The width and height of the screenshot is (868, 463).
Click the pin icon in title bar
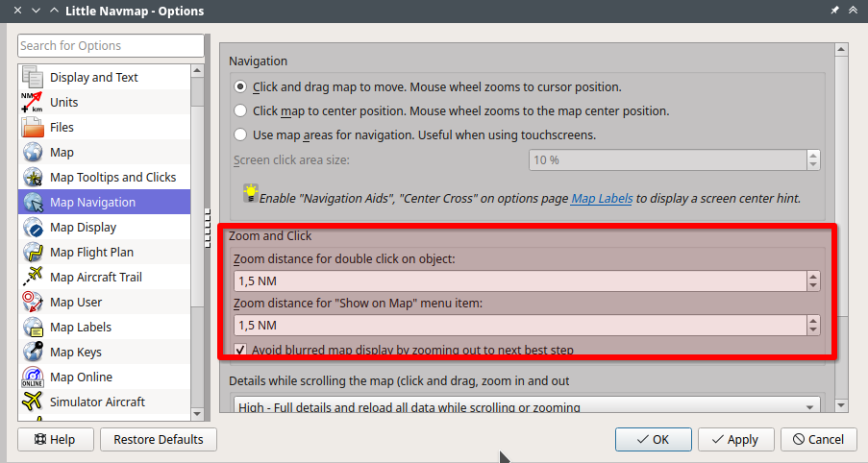click(834, 11)
